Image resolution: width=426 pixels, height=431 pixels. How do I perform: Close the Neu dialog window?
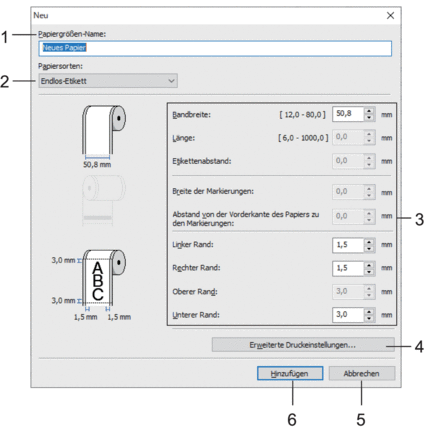(390, 15)
